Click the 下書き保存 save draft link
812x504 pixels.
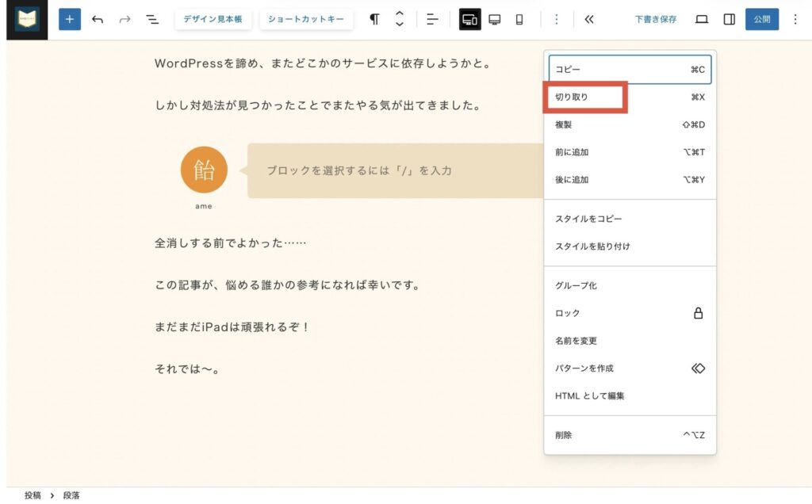[656, 19]
